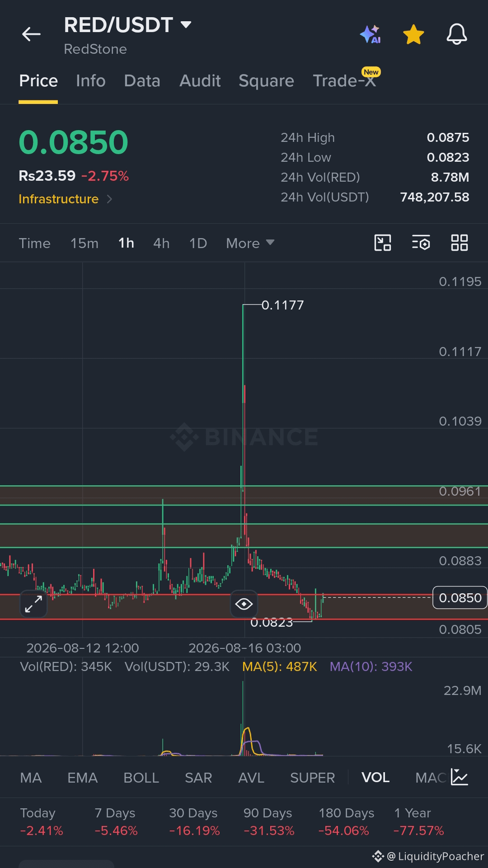
Task: Expand the More intervals dropdown
Action: click(x=250, y=243)
